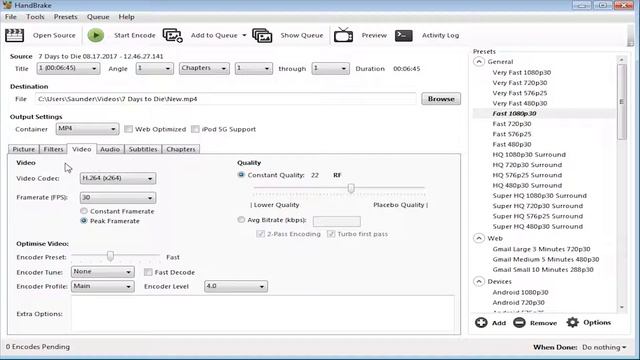The image size is (640, 360).
Task: Click the Open Source button label
Action: click(x=54, y=36)
